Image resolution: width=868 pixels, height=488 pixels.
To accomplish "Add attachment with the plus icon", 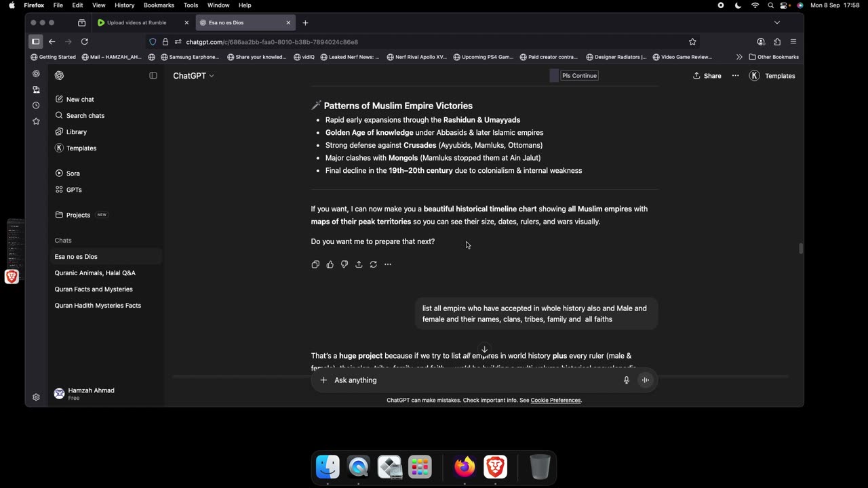I will point(323,380).
